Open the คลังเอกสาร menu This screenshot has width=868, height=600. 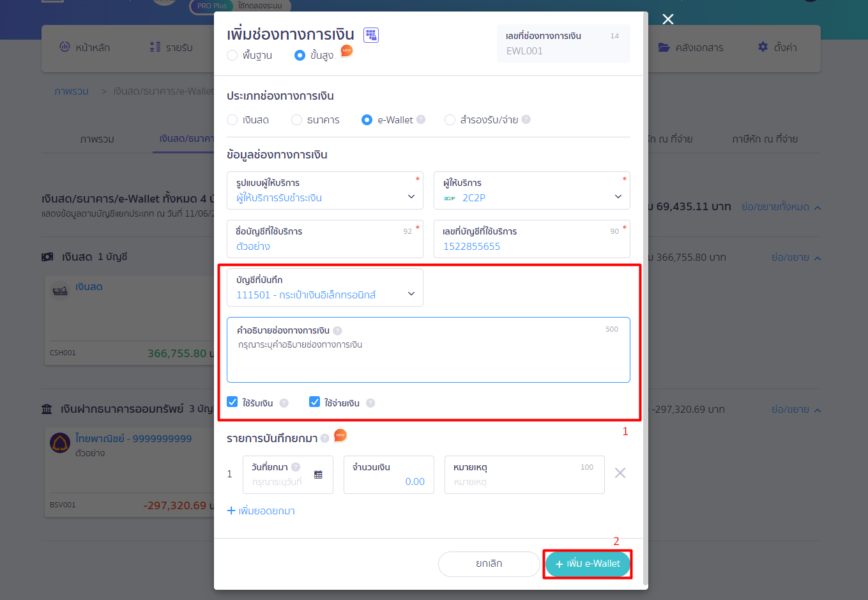click(690, 47)
